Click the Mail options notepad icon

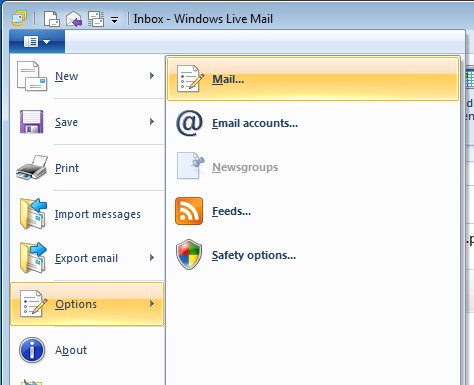click(190, 79)
